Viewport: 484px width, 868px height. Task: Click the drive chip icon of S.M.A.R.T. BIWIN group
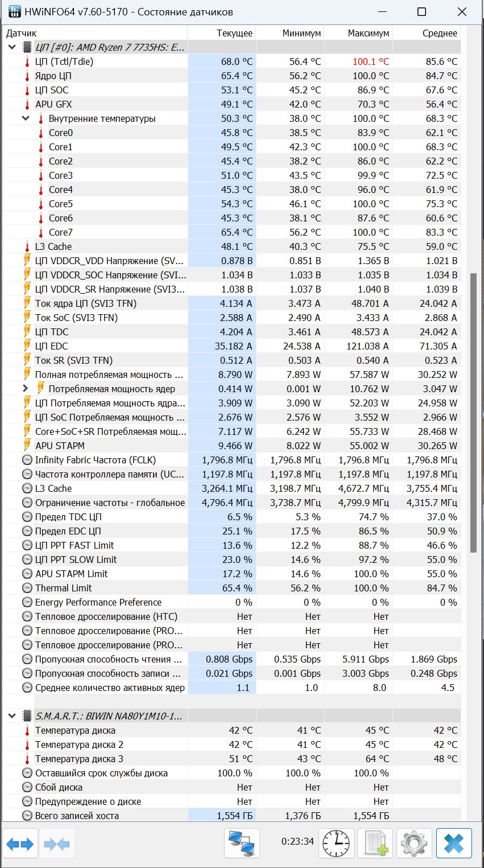27,716
